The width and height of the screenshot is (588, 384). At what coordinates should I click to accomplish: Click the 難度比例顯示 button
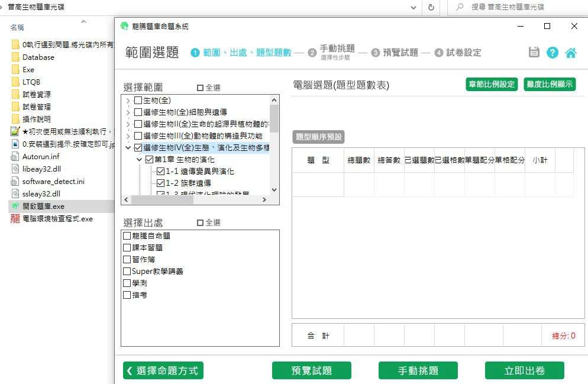click(x=550, y=85)
